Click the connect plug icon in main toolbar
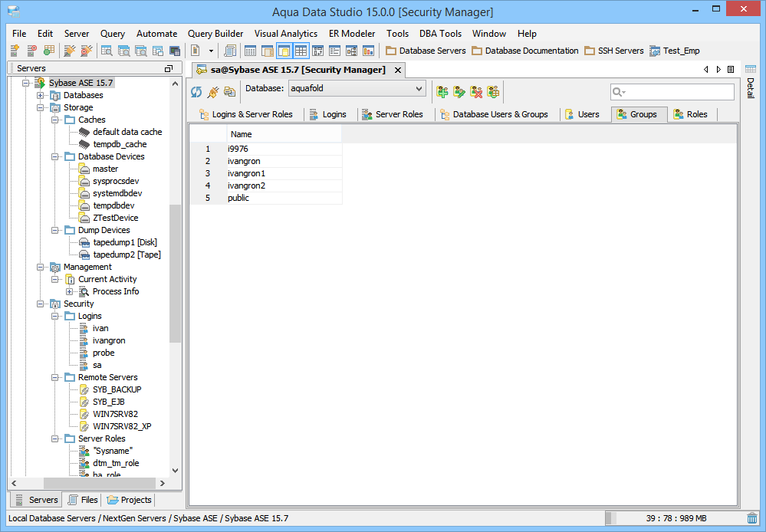This screenshot has width=766, height=532. pyautogui.click(x=70, y=51)
